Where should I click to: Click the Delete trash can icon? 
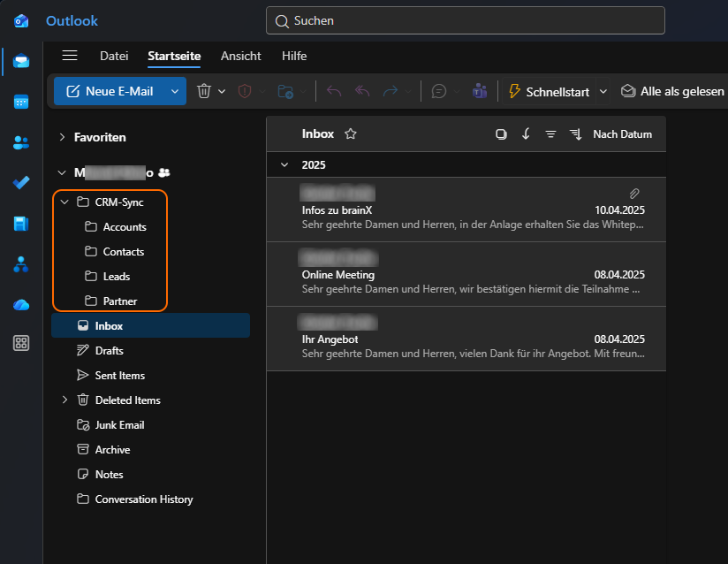[x=204, y=91]
